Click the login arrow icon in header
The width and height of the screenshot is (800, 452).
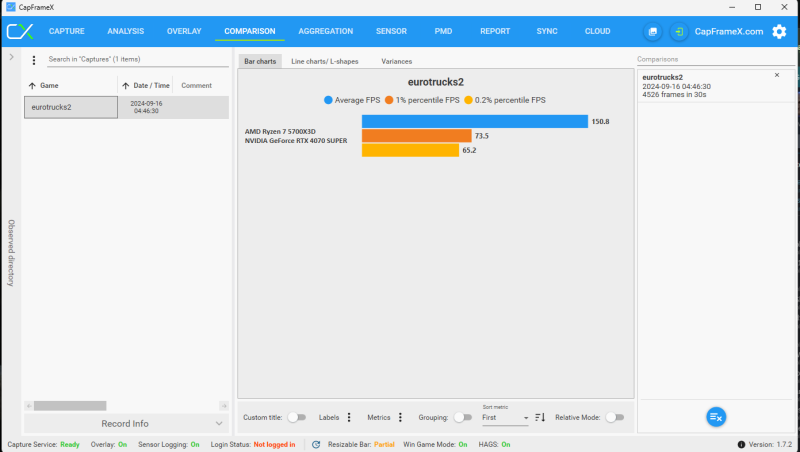tap(679, 32)
